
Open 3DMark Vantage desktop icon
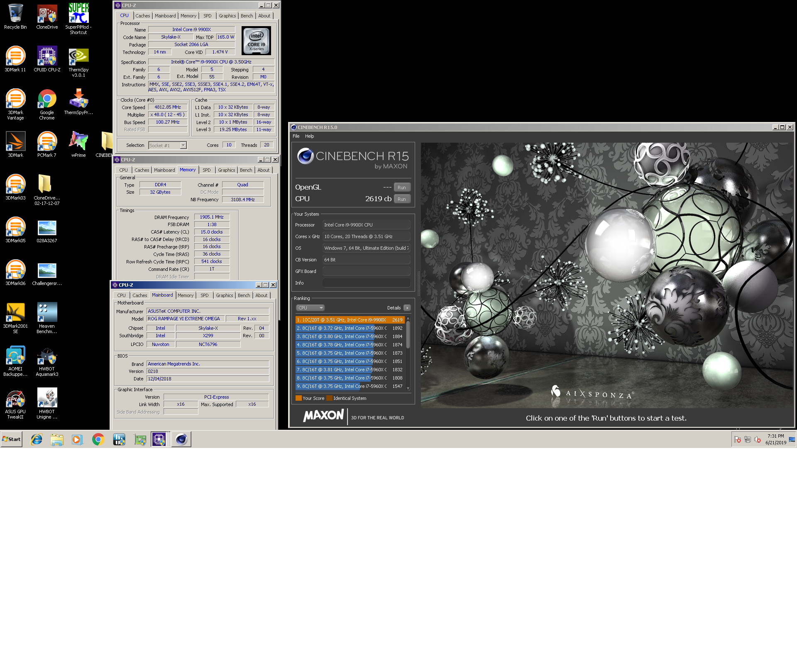point(15,105)
